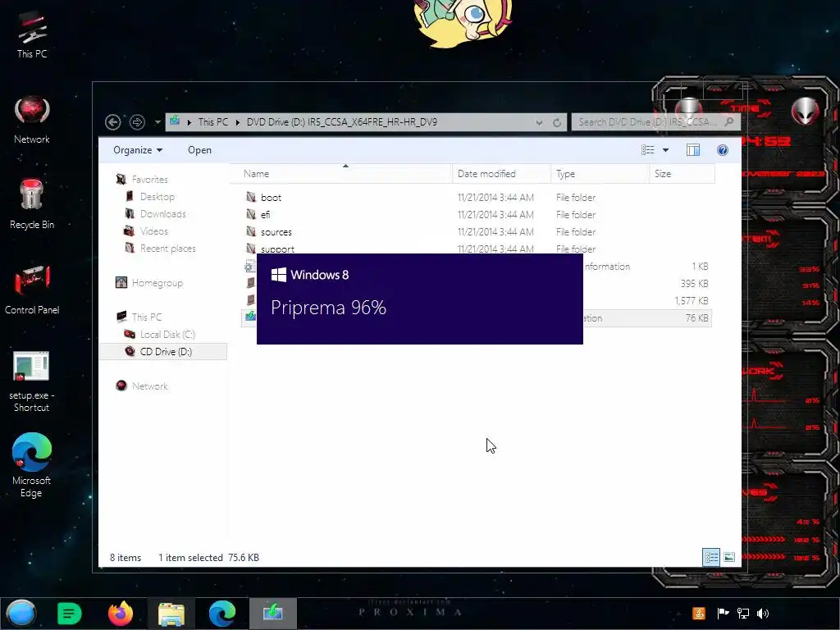Image resolution: width=840 pixels, height=630 pixels.
Task: Click the network tray icon
Action: [743, 614]
